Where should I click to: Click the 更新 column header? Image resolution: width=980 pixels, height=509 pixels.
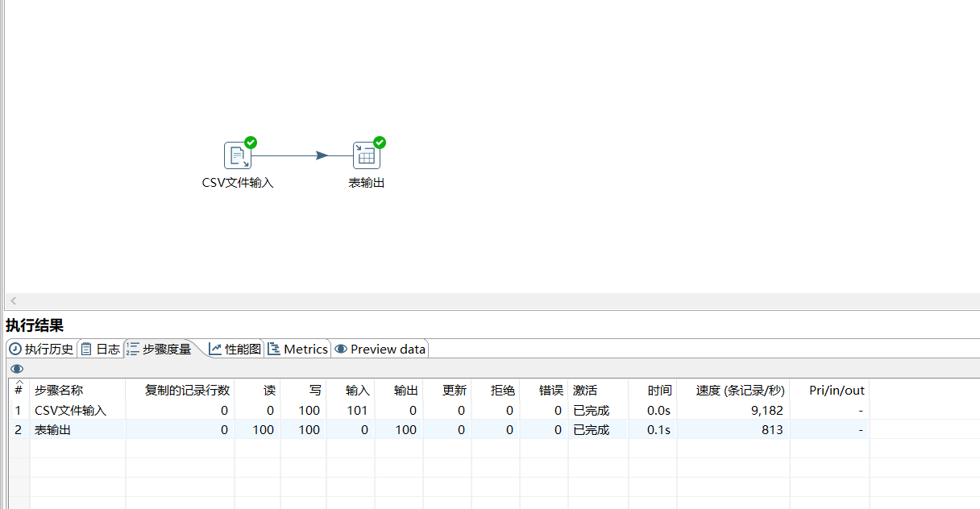[x=447, y=390]
